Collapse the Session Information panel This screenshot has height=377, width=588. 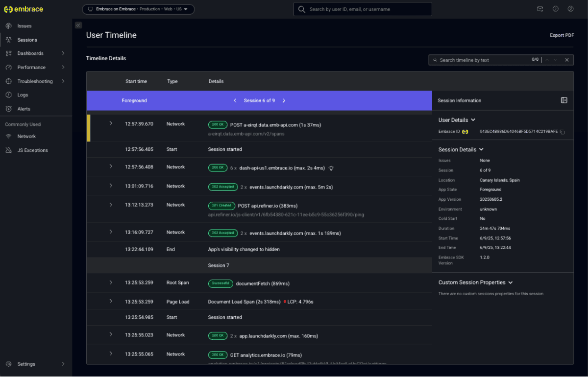coord(564,100)
